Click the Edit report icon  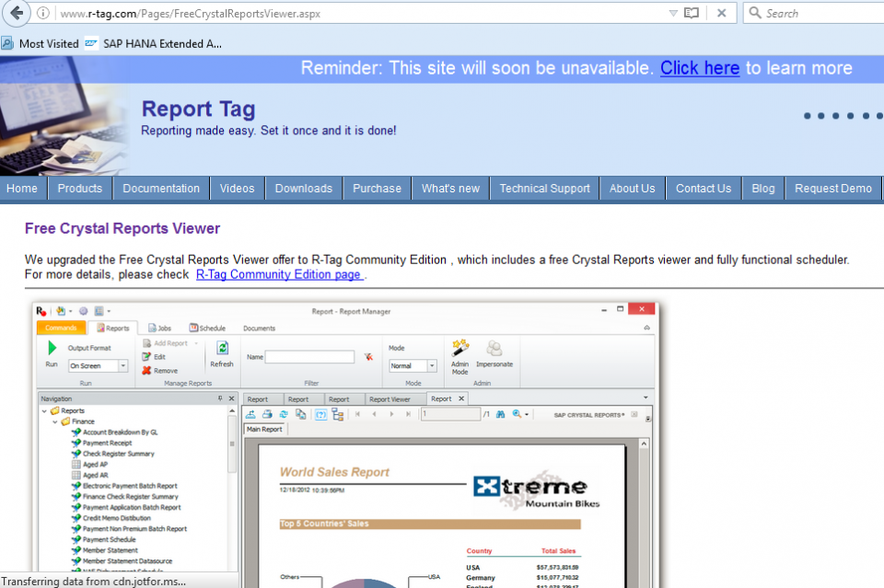click(146, 356)
